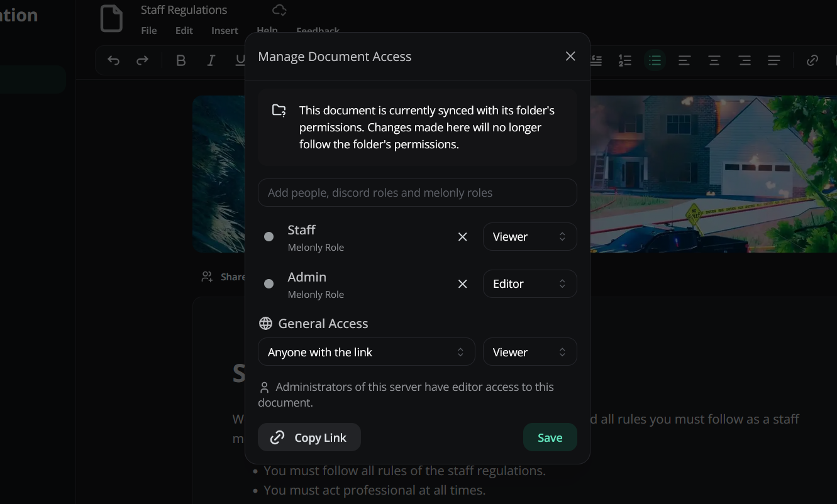Screen dimensions: 837x504
Task: Click the 'Add people, discord roles' input field
Action: tap(417, 192)
